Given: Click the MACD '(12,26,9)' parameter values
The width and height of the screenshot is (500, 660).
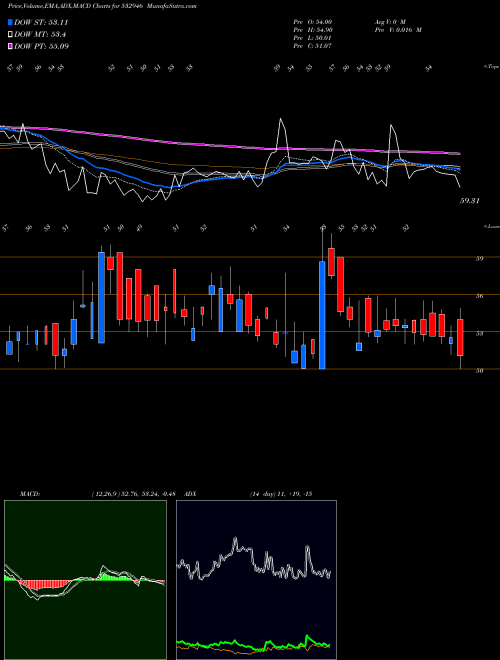Looking at the screenshot, I should click(x=136, y=494).
